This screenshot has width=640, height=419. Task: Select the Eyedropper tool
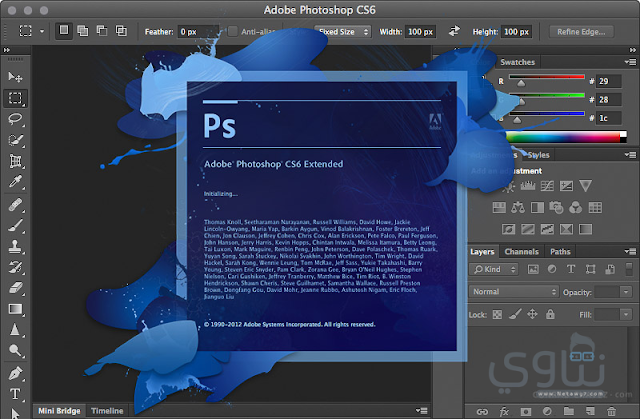click(x=16, y=182)
